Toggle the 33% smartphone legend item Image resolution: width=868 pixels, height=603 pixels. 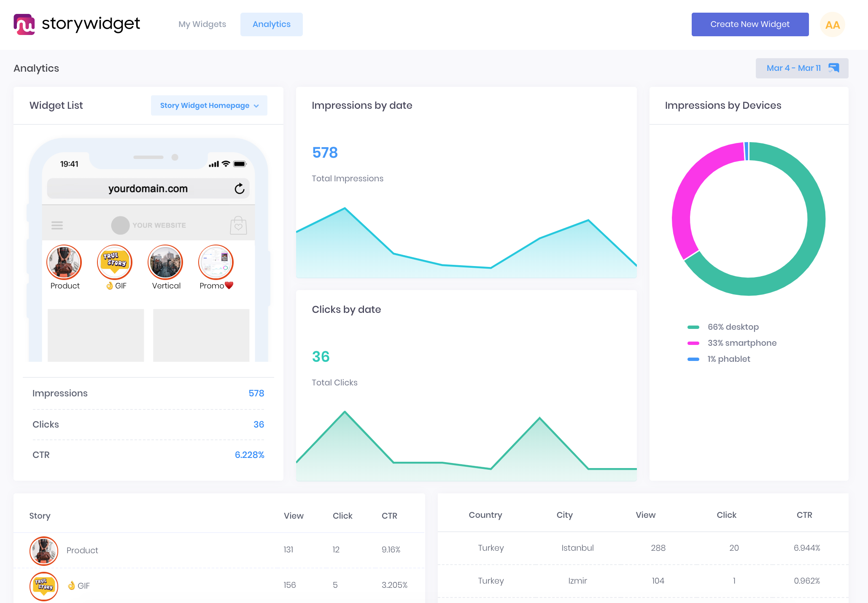(741, 343)
